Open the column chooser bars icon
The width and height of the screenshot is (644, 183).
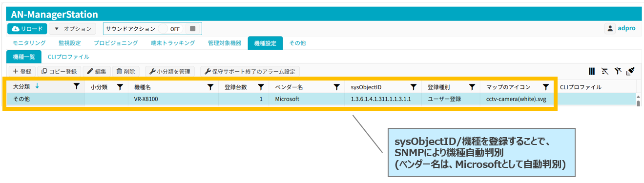click(x=592, y=71)
